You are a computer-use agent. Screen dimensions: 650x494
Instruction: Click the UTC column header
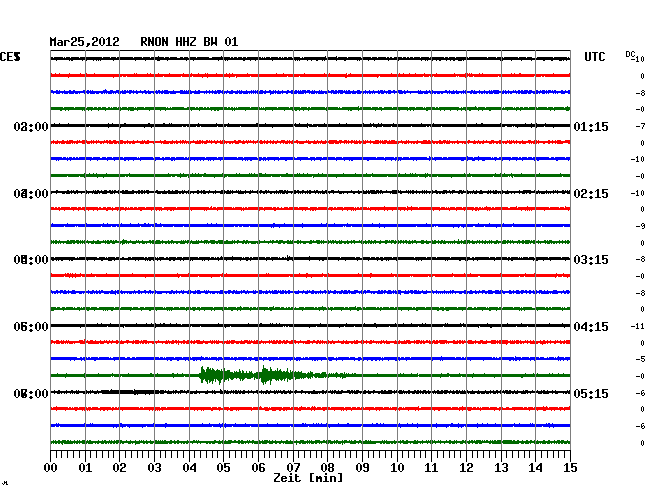point(595,57)
